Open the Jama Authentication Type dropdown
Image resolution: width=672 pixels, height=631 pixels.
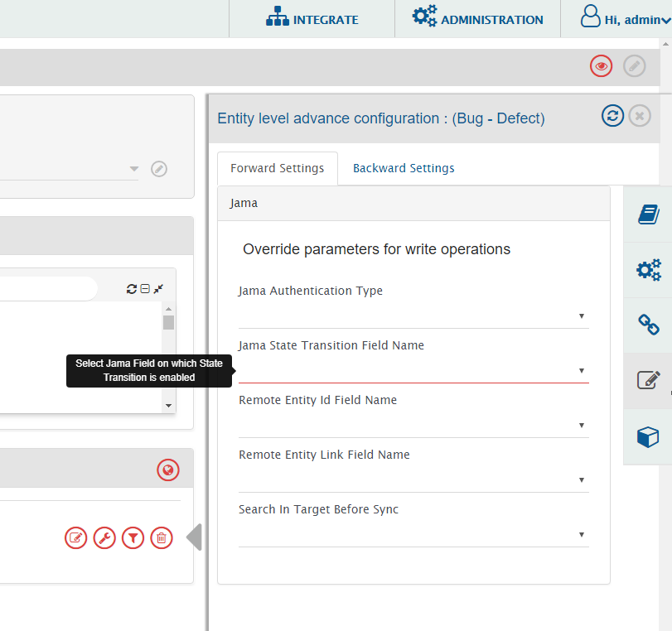click(x=413, y=315)
